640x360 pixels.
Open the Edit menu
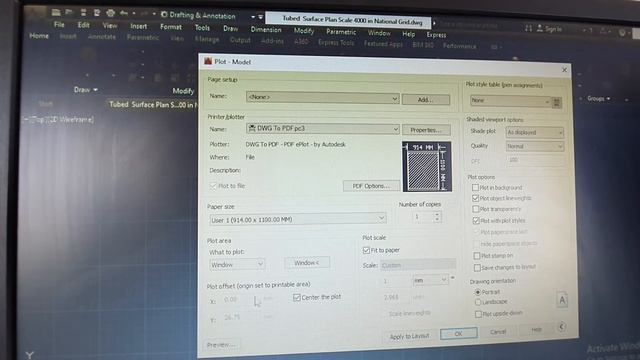[x=84, y=25]
